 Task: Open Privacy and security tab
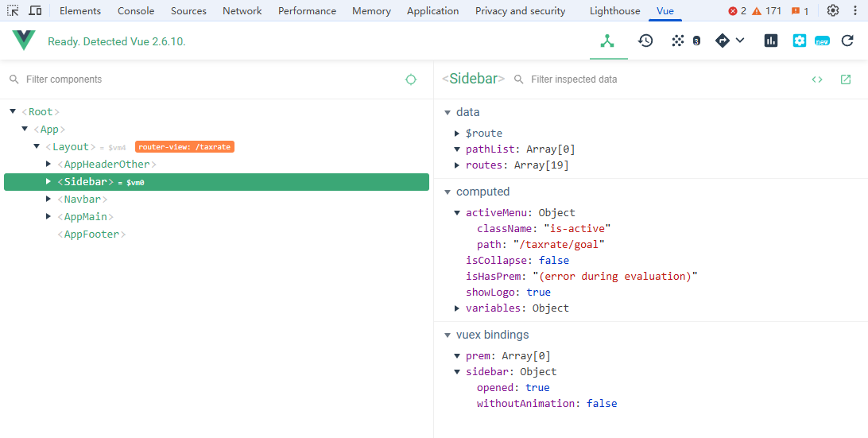pos(521,11)
